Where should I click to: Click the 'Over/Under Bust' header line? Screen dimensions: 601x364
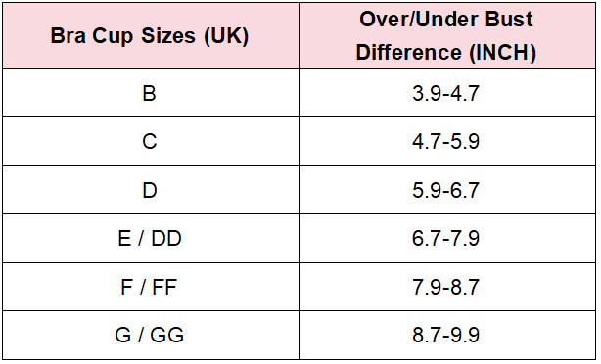pos(446,20)
